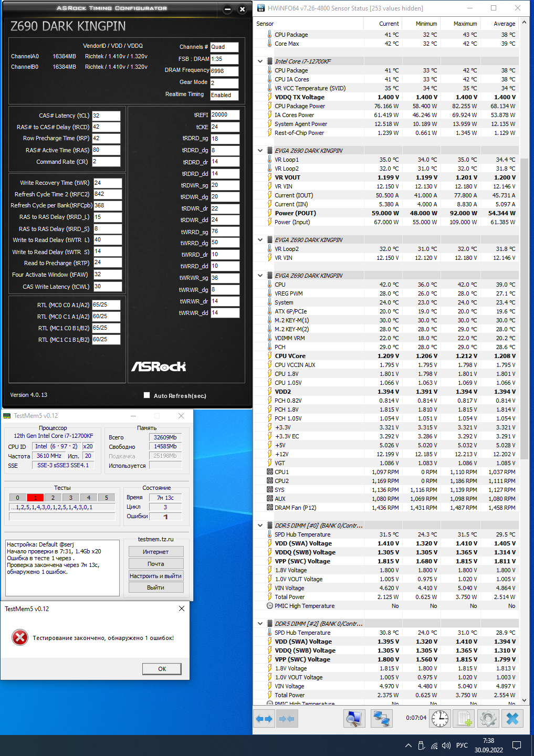Open the Windows notification center icon
The image size is (534, 756).
pos(517,745)
